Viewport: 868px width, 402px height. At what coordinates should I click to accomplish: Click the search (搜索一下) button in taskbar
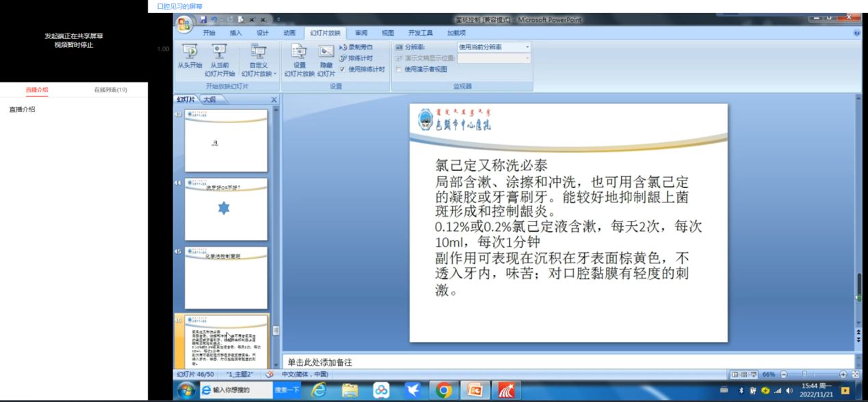click(x=287, y=390)
